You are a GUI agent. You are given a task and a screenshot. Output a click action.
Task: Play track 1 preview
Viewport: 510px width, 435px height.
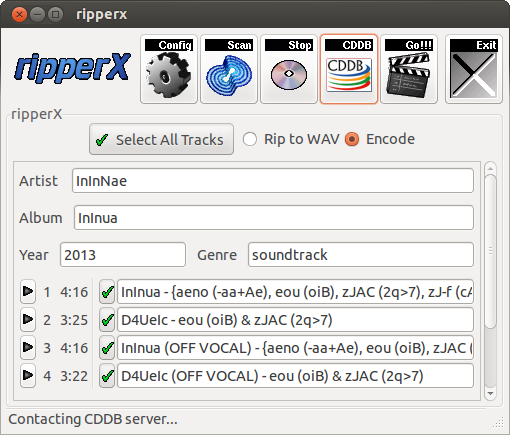click(28, 292)
